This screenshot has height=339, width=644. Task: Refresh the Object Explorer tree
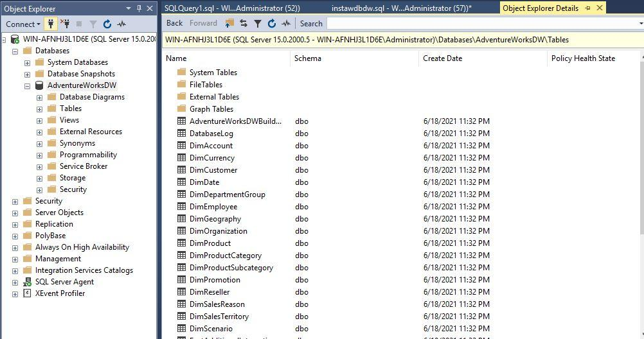point(107,24)
